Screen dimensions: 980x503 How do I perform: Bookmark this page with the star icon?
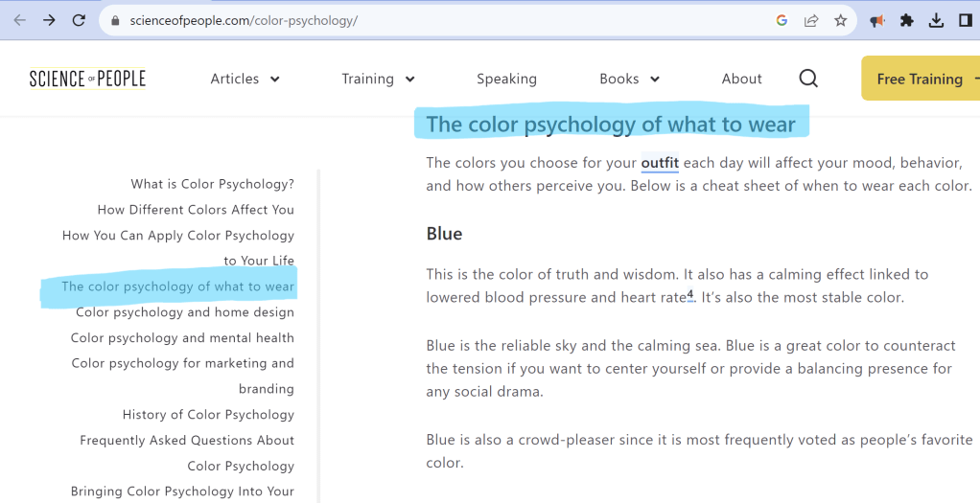pos(841,20)
